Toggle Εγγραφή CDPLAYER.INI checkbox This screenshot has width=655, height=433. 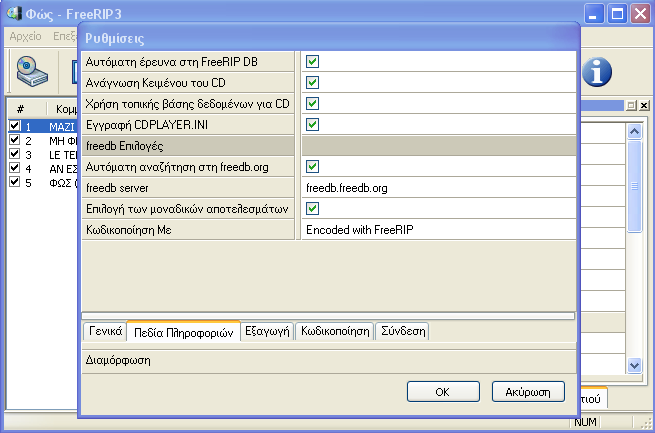pos(312,124)
